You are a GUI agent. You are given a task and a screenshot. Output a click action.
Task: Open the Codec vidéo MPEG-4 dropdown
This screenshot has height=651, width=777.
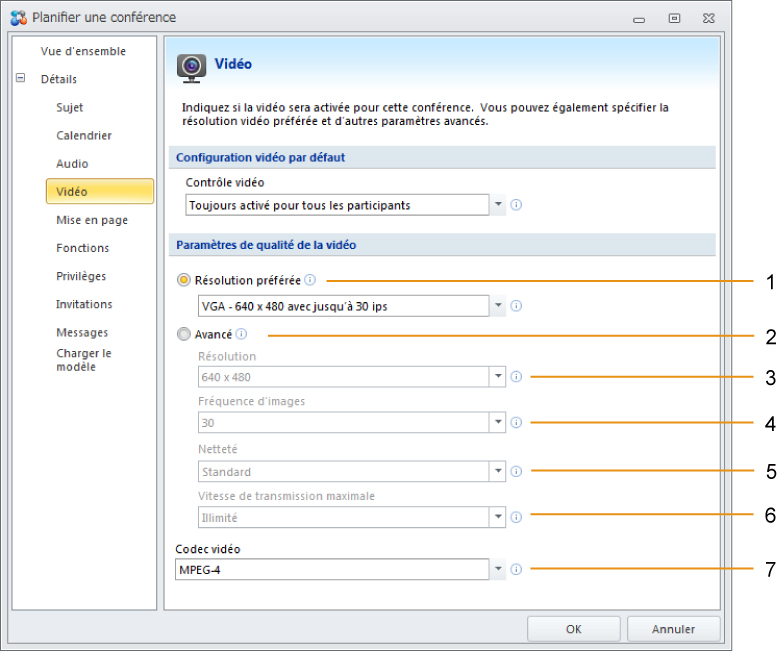click(x=498, y=569)
